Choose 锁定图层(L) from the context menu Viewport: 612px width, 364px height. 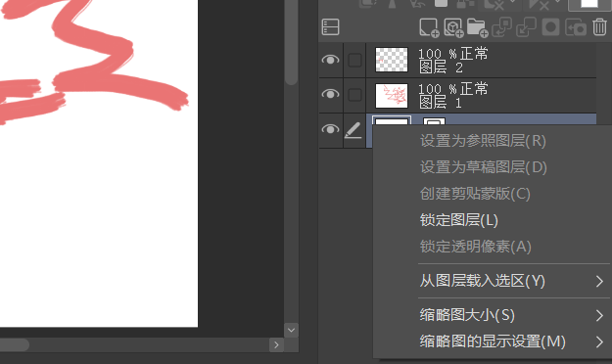459,220
